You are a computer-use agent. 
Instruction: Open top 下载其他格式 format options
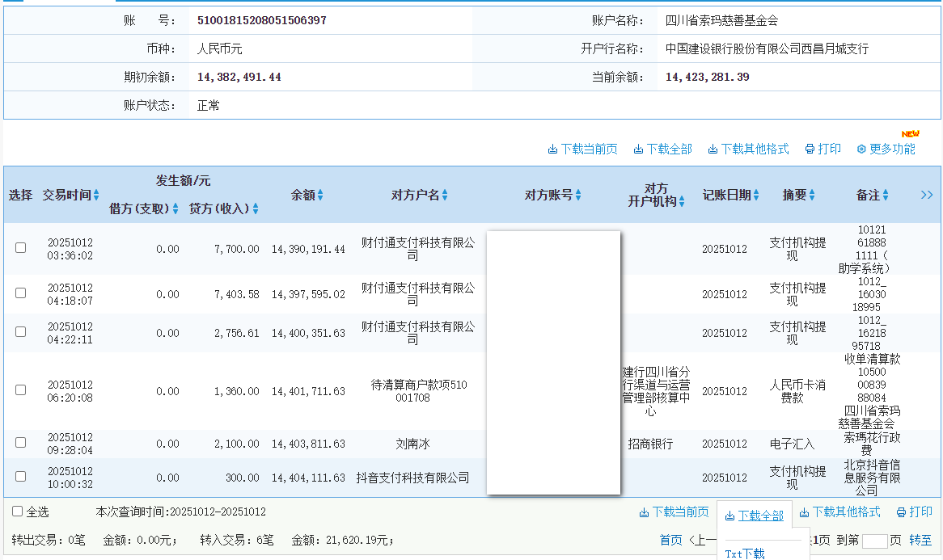coord(748,149)
